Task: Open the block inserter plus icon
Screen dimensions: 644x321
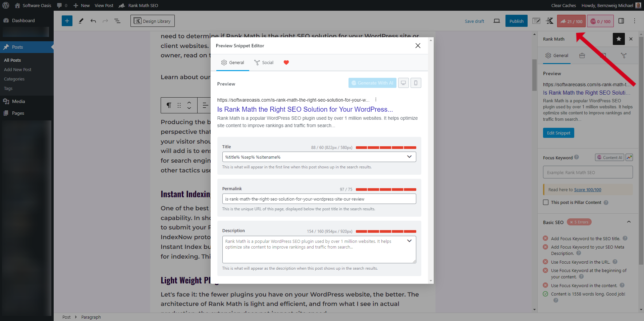Action: point(67,21)
